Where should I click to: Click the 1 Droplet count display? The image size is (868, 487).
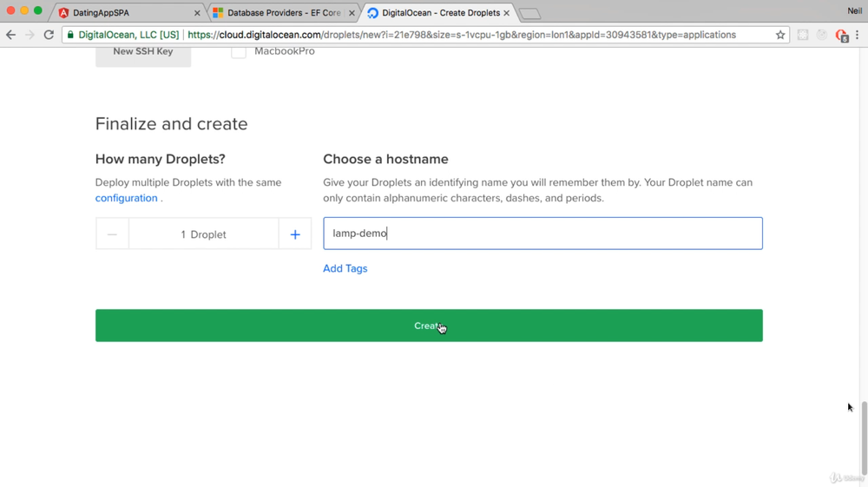204,234
